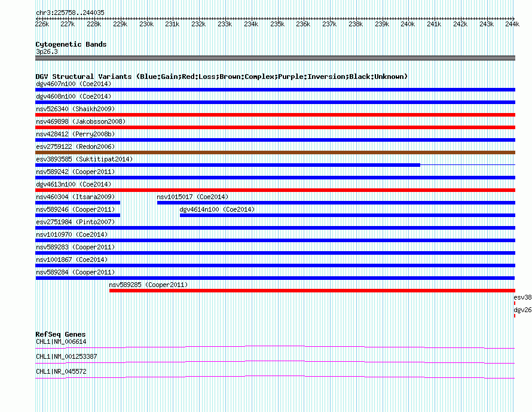532x412 pixels.
Task: Click the pink CHL1|NM_006614 transcript line
Action: click(x=275, y=347)
